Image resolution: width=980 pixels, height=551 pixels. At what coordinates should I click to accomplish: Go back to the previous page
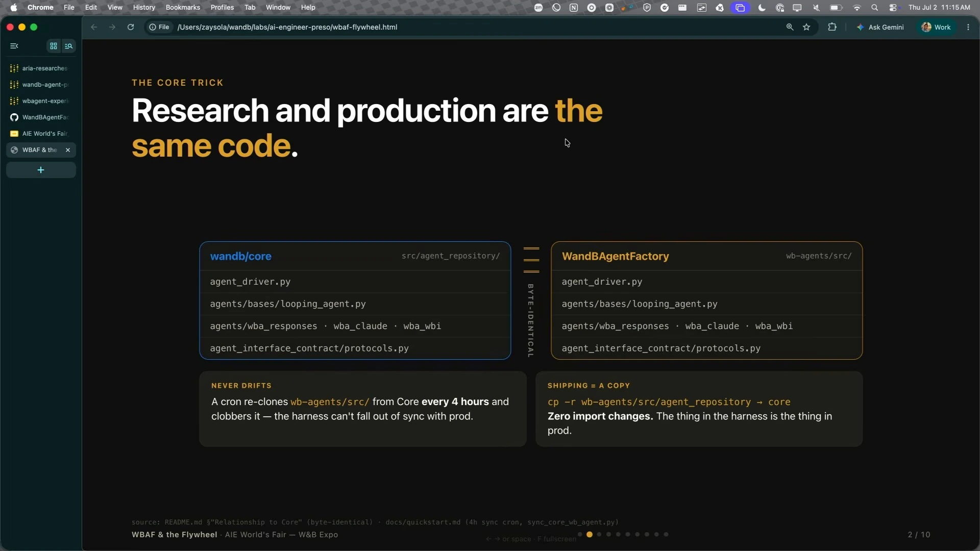(94, 27)
